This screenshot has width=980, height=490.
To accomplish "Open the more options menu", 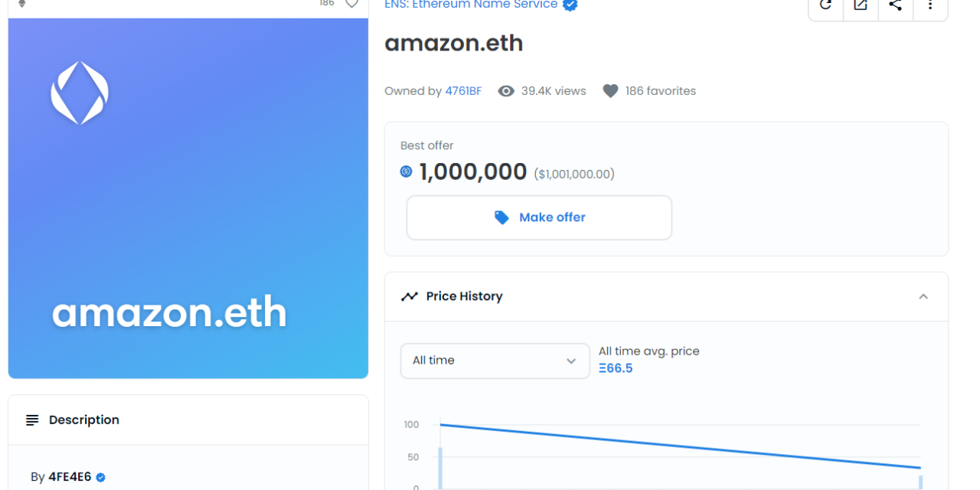I will click(x=930, y=5).
